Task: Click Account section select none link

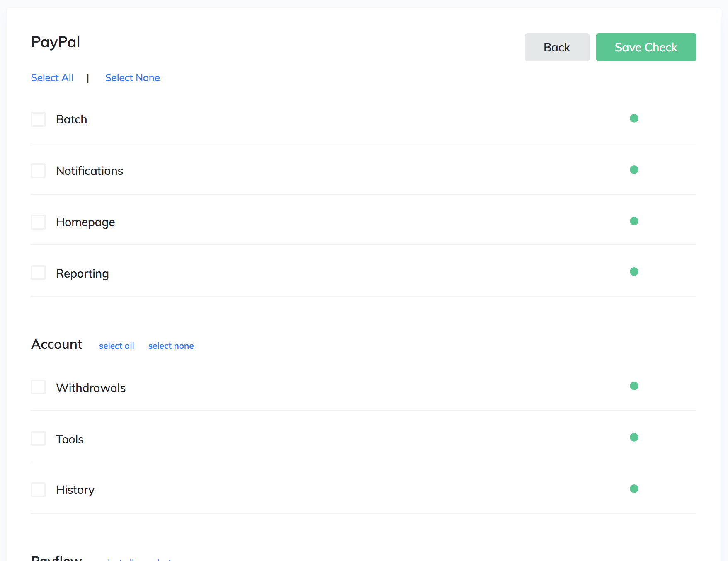Action: 171,346
